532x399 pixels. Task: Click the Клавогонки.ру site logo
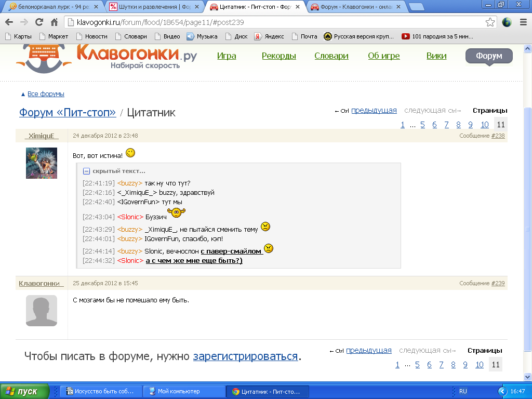tap(107, 58)
